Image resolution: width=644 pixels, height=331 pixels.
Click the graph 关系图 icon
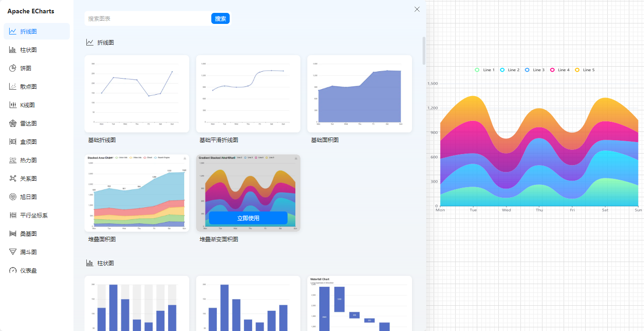coord(12,178)
